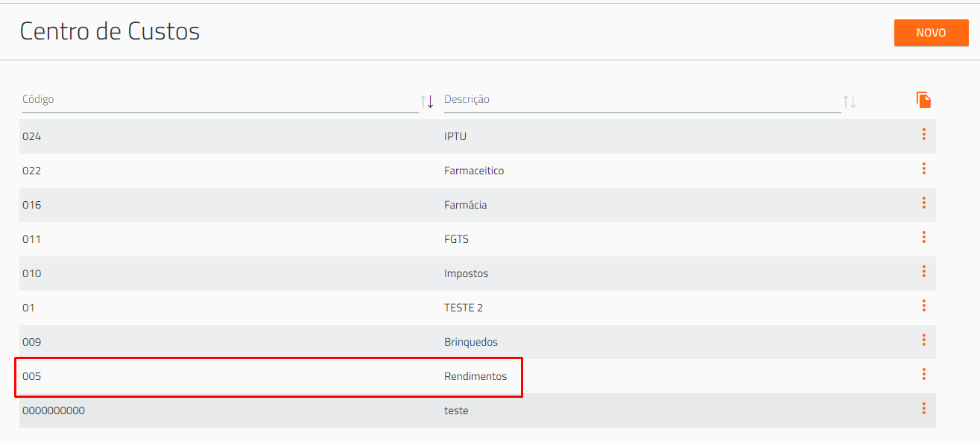Focus the Código filter field
This screenshot has width=980, height=444.
(220, 100)
